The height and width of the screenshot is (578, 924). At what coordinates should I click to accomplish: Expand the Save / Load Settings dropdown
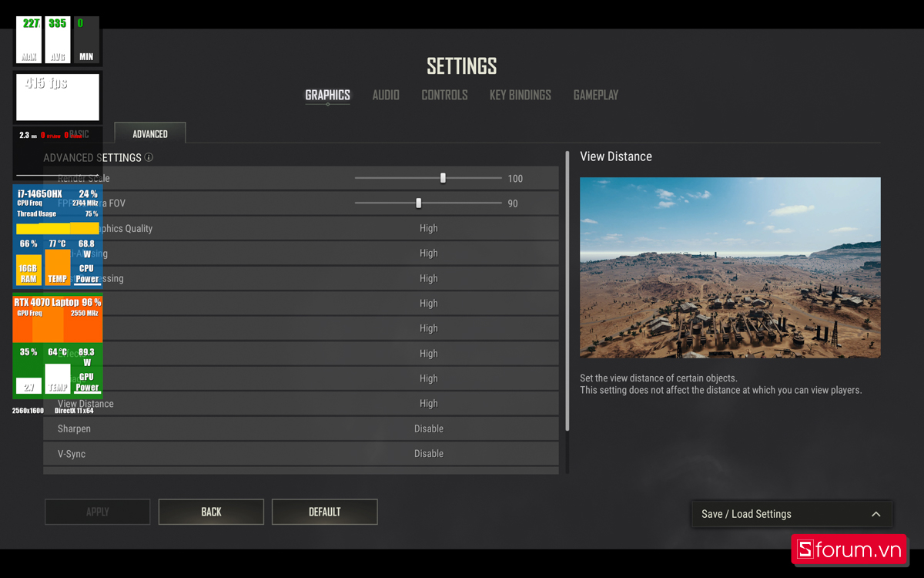(x=792, y=514)
